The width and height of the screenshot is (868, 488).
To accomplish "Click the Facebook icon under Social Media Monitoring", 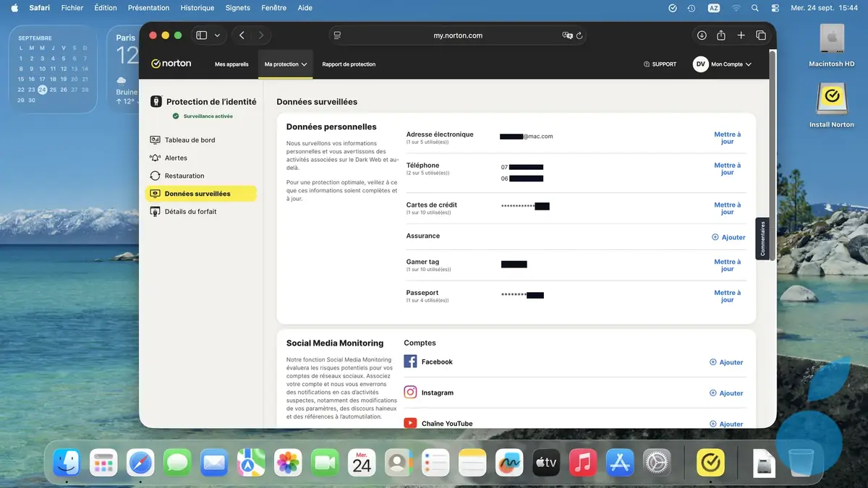I will pos(410,361).
